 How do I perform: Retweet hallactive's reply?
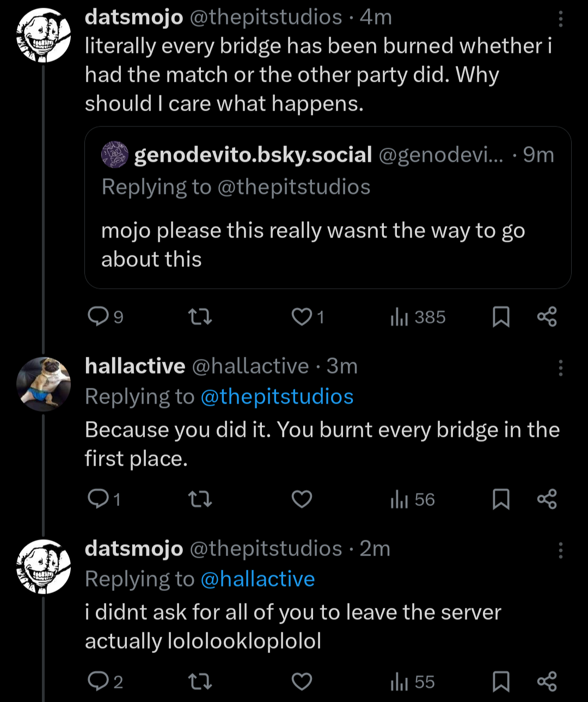pyautogui.click(x=199, y=499)
